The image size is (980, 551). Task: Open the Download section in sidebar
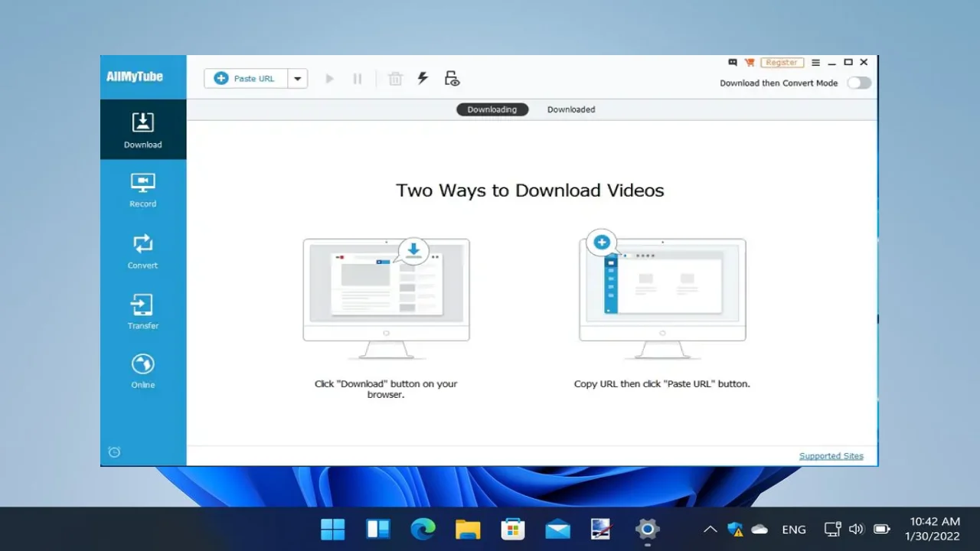click(143, 129)
